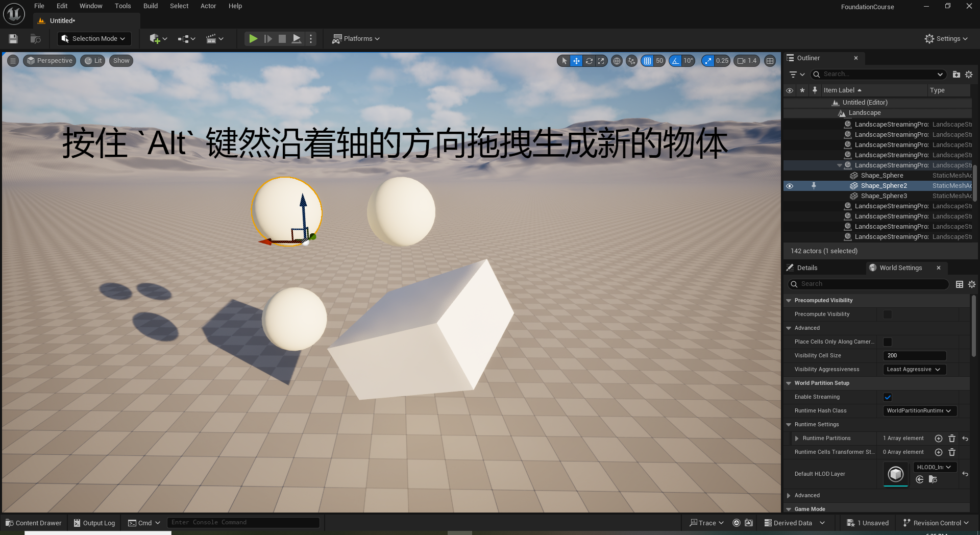Open Outliner settings gear
The width and height of the screenshot is (980, 535).
[969, 75]
